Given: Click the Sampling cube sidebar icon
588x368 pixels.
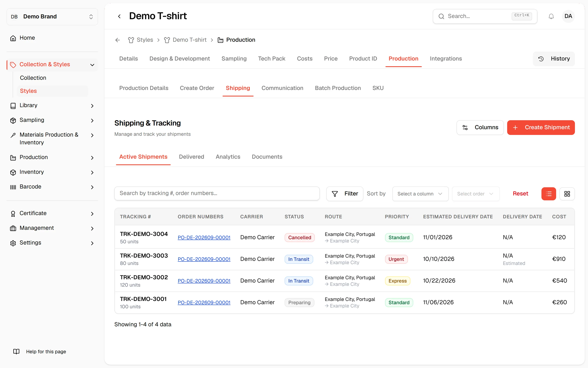Looking at the screenshot, I should pyautogui.click(x=13, y=120).
